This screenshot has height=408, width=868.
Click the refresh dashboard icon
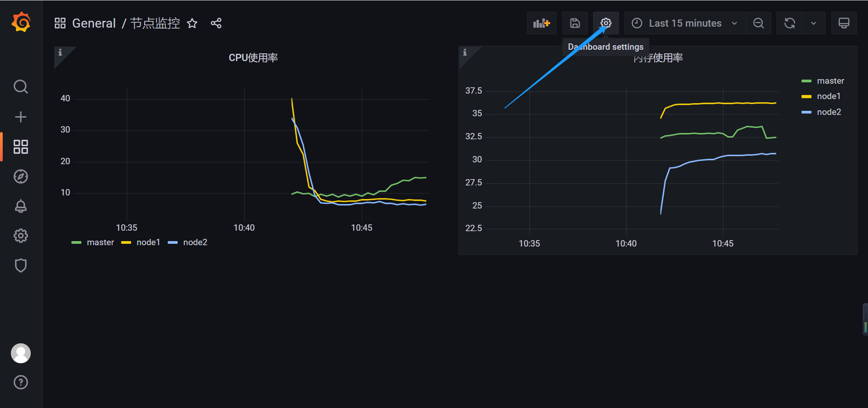tap(789, 23)
